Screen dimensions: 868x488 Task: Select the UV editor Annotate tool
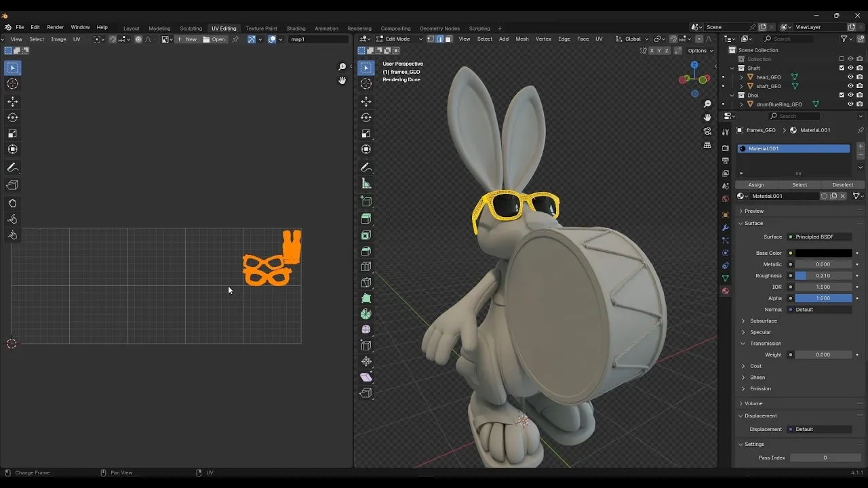(13, 167)
